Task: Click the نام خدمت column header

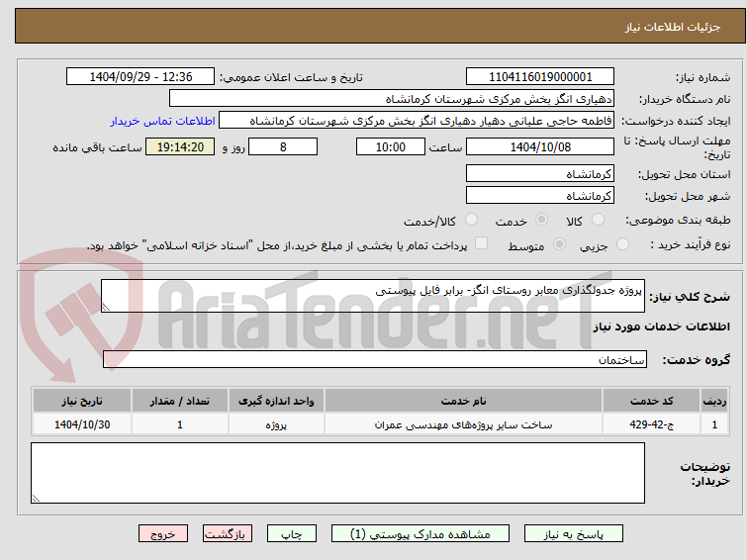Action: pos(464,401)
